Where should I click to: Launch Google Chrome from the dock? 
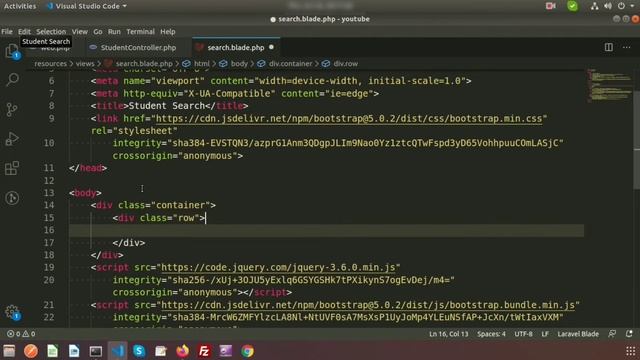[247, 351]
